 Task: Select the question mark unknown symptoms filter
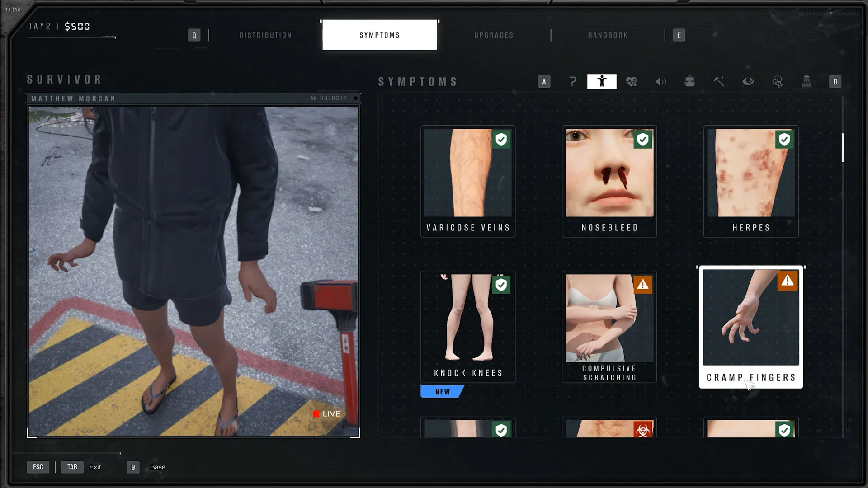tap(573, 82)
